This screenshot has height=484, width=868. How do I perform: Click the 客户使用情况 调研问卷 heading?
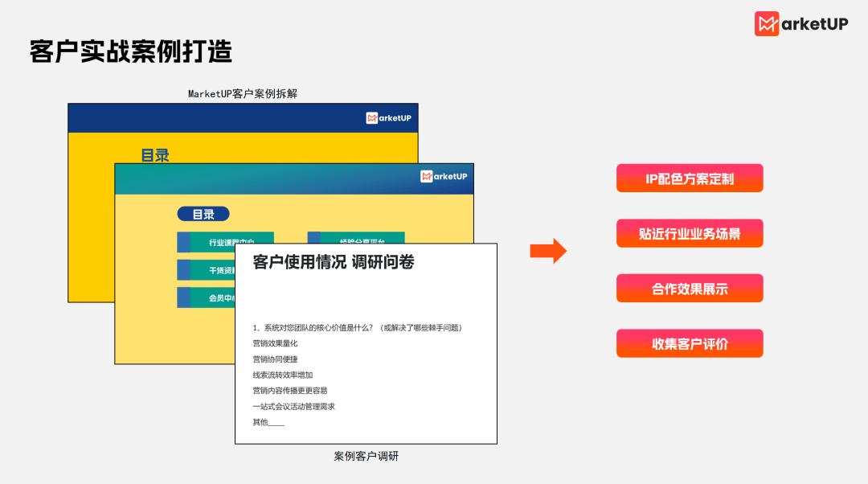333,262
